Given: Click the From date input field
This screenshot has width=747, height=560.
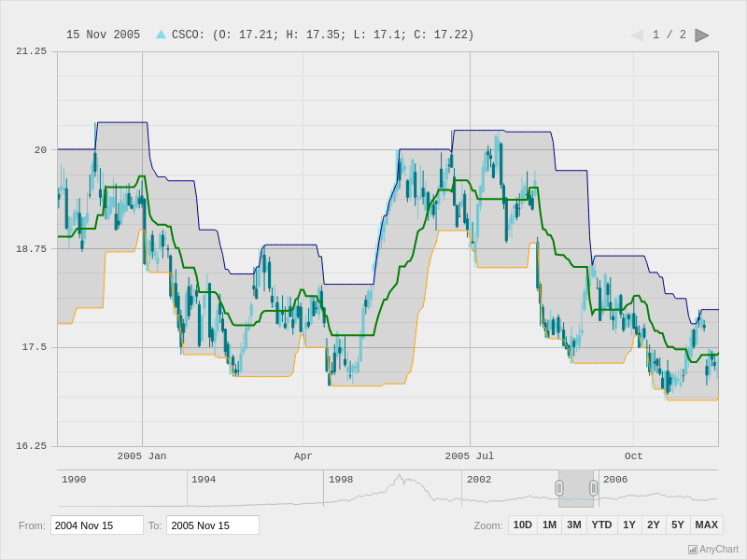Looking at the screenshot, I should click(97, 525).
